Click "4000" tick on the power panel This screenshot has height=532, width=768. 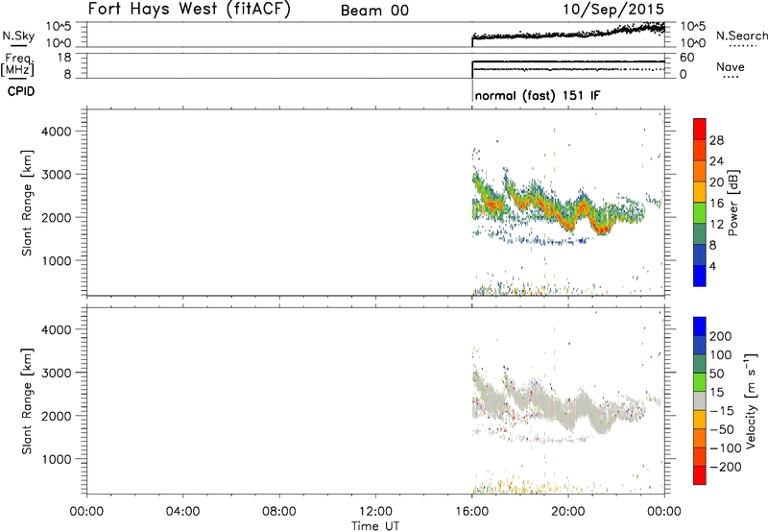(x=57, y=132)
